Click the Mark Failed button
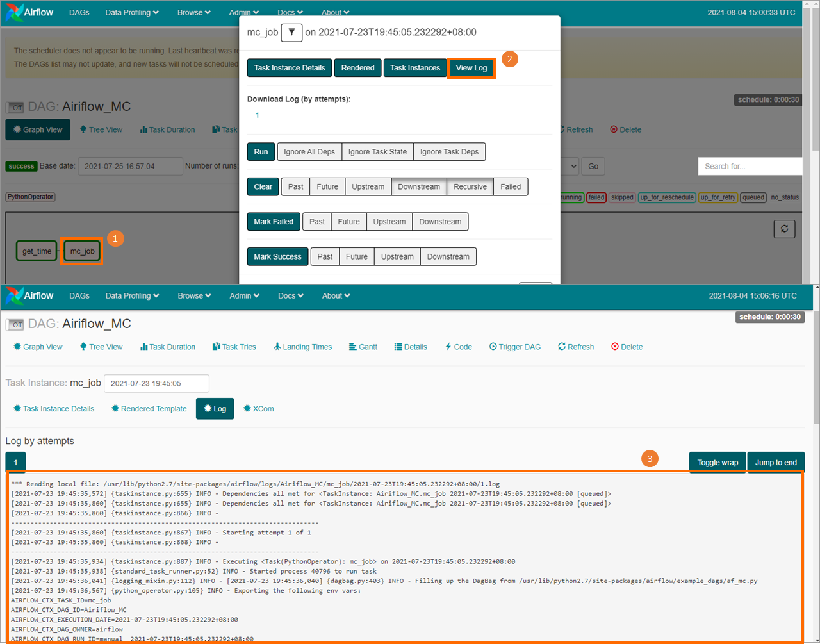This screenshot has width=820, height=644. [274, 222]
